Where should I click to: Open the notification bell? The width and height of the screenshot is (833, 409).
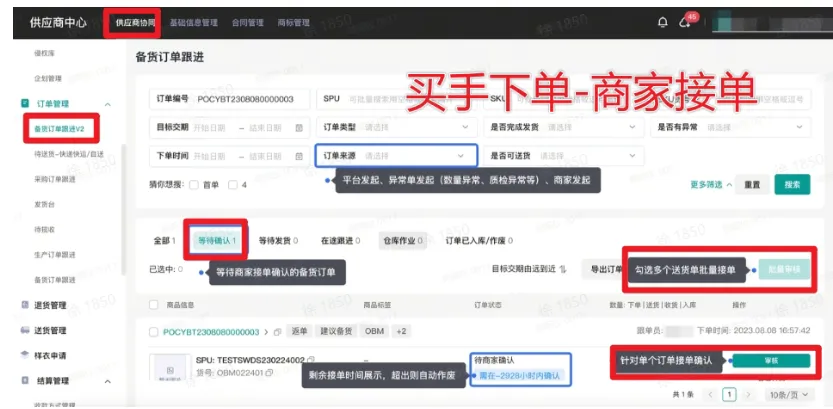662,23
